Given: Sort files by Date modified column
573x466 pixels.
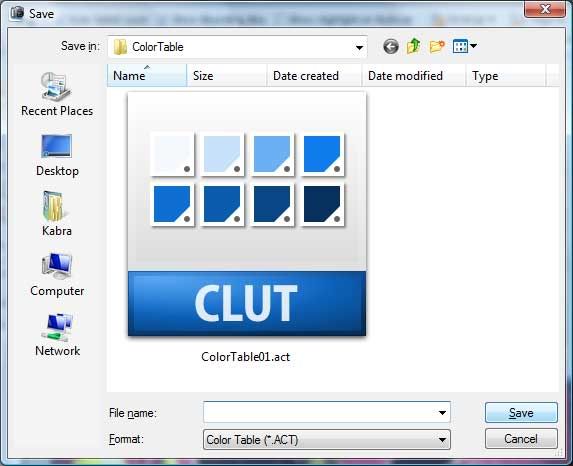Looking at the screenshot, I should coord(414,76).
